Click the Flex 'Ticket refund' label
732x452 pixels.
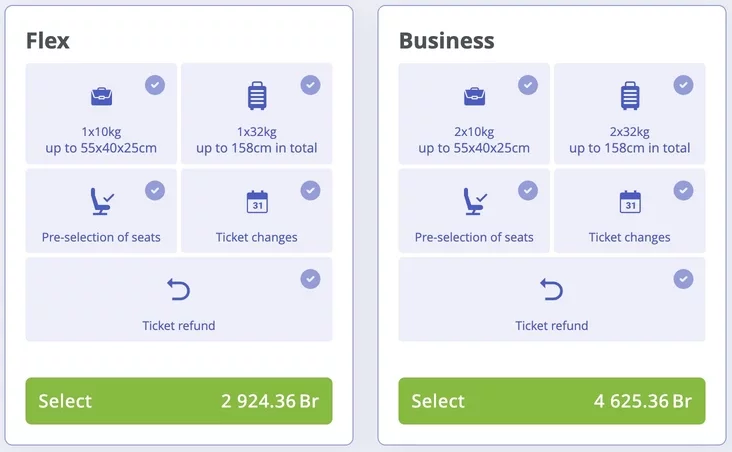click(x=179, y=325)
